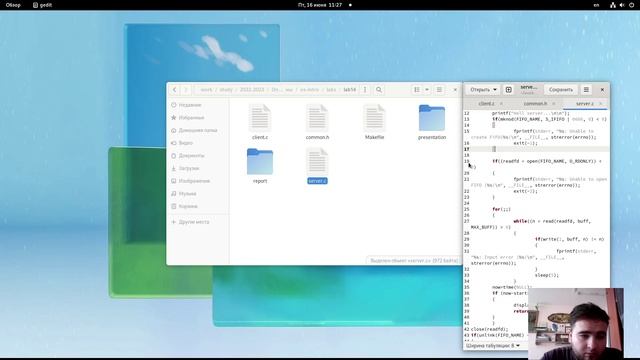Click the 'for(;;)' line in gedit

[x=501, y=209]
